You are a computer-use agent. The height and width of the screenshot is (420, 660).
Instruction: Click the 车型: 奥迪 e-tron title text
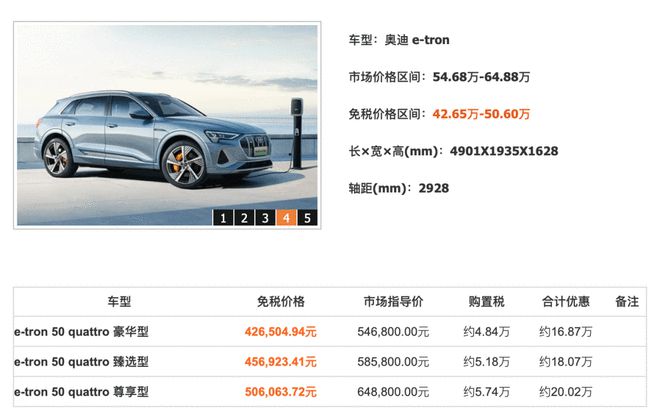tap(399, 40)
